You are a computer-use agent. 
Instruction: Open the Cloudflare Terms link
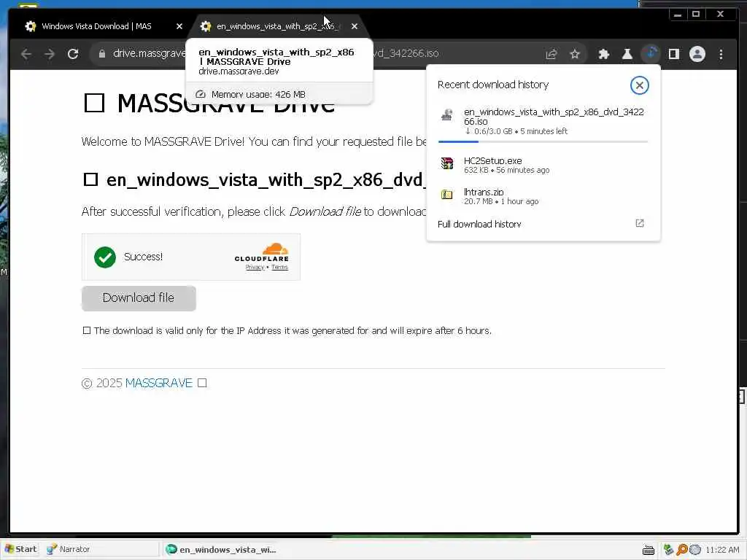click(x=279, y=267)
